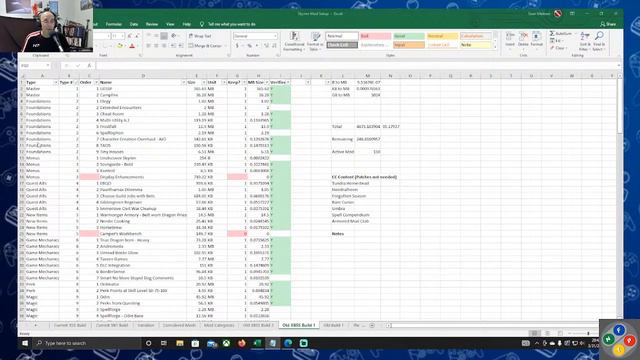Click the Accounting dollar format icon
The image size is (640, 360).
point(237,46)
